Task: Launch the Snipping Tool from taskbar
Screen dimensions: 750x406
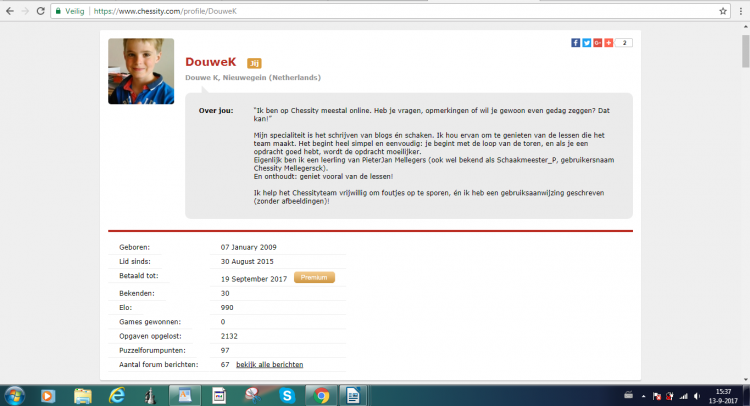Action: [x=253, y=396]
